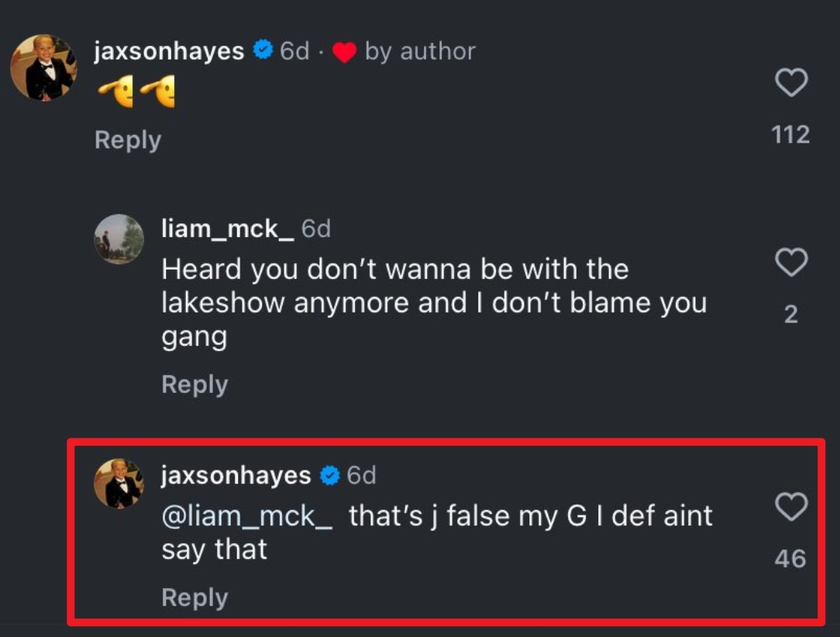View the 46 likes on the reply
Image resolution: width=840 pixels, height=637 pixels.
click(790, 559)
